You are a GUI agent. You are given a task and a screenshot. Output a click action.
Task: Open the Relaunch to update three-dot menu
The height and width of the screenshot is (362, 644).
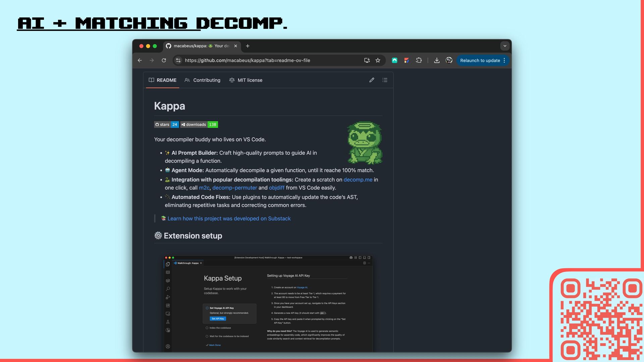pos(504,60)
